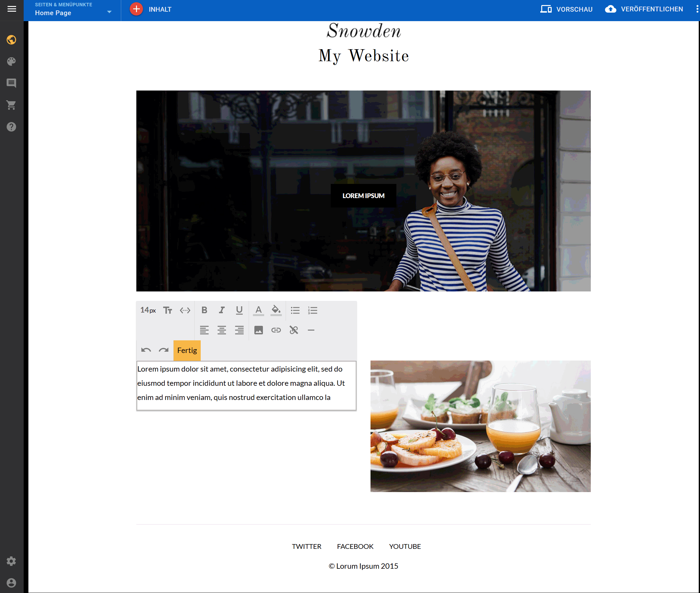The image size is (700, 593).
Task: Insert an image into the text
Action: coord(258,330)
